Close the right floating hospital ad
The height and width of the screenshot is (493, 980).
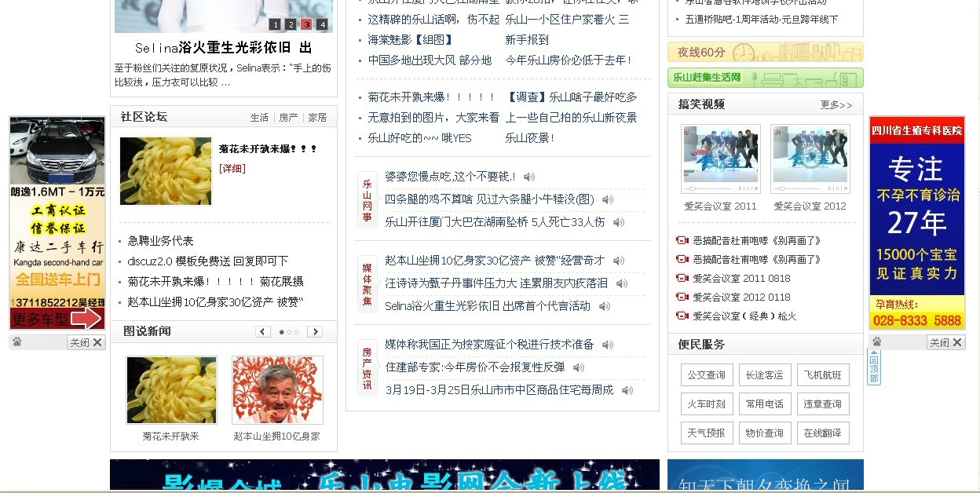pos(945,342)
